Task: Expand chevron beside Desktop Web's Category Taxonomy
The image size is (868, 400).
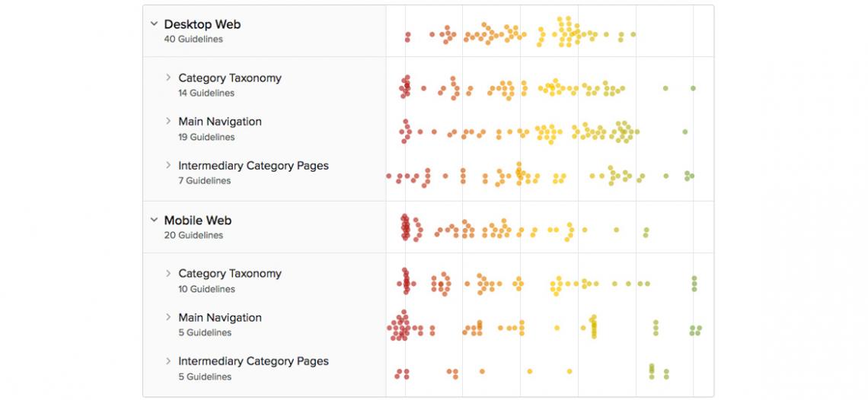Action: [x=168, y=78]
